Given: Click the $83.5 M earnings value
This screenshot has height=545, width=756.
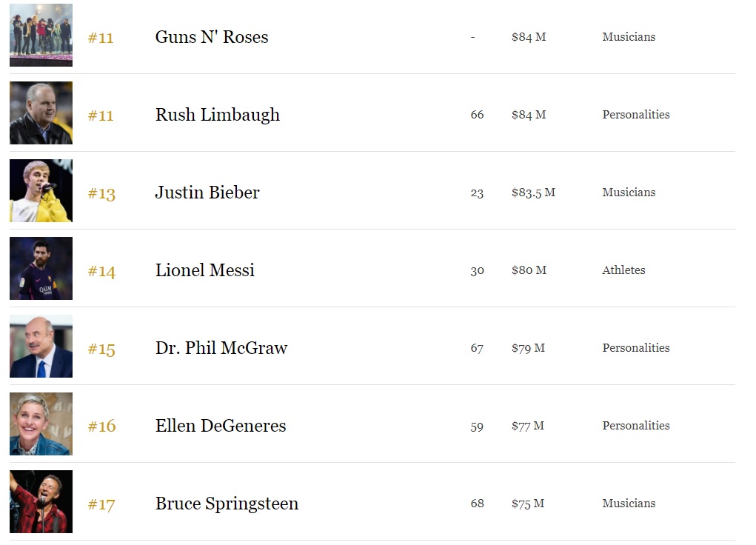Looking at the screenshot, I should coord(532,193).
